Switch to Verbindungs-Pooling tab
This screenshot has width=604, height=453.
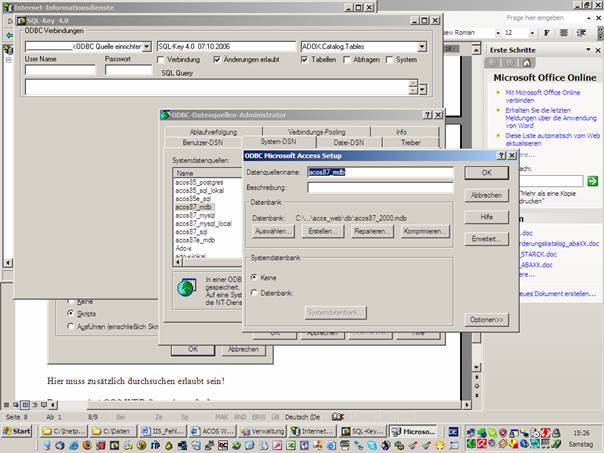click(x=317, y=132)
